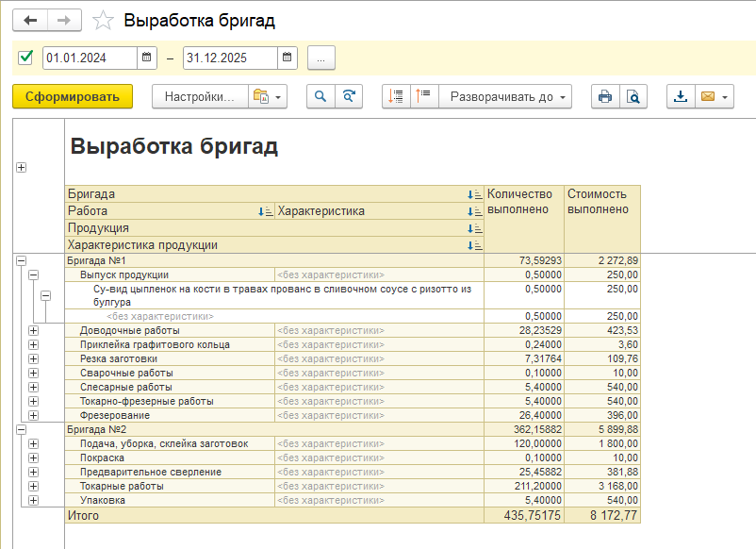Open report variants folder icon

261,96
